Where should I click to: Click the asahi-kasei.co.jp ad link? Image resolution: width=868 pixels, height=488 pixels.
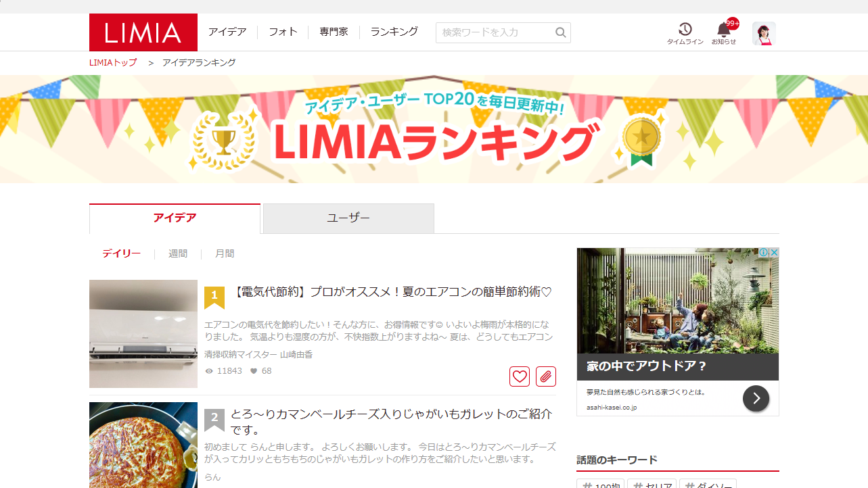pyautogui.click(x=612, y=408)
